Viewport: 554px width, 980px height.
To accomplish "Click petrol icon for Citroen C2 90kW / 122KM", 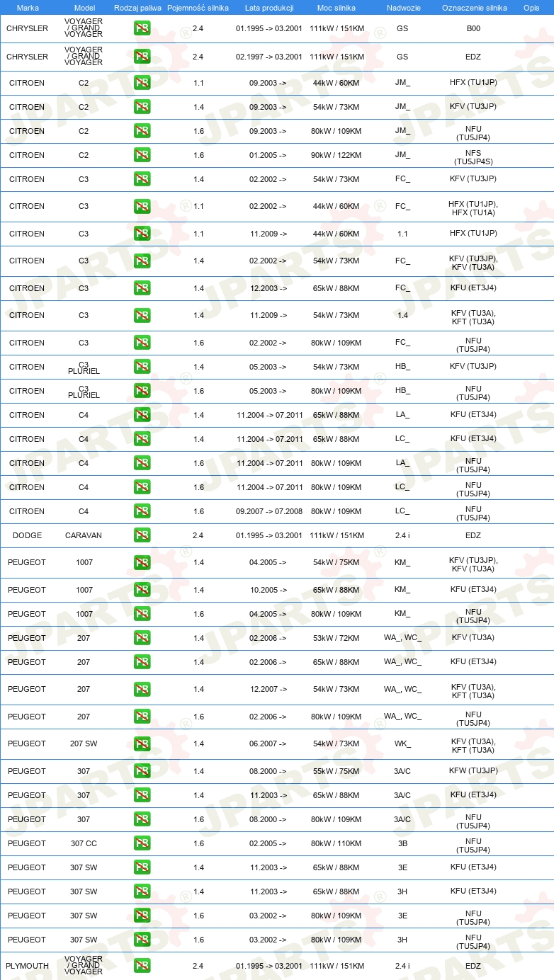I will click(142, 155).
